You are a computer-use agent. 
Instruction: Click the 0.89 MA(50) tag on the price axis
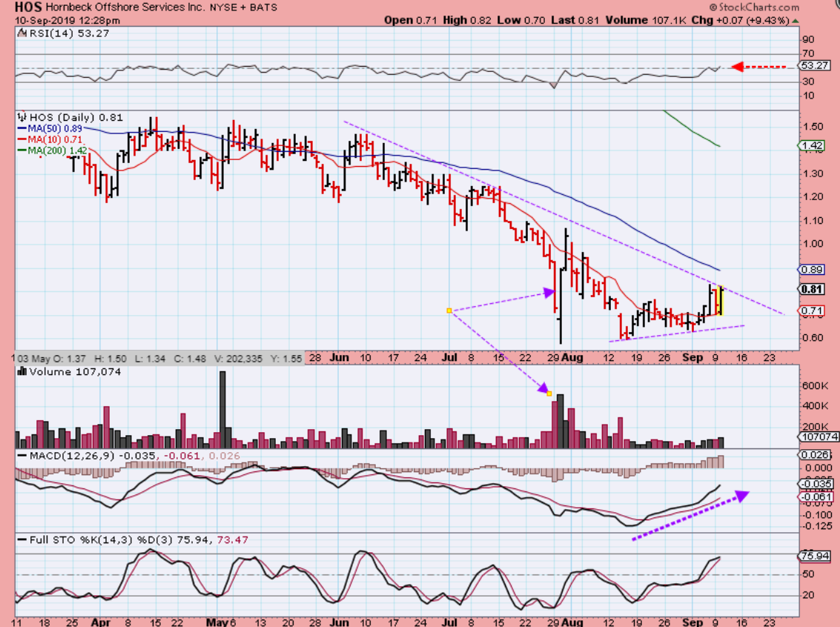click(813, 270)
